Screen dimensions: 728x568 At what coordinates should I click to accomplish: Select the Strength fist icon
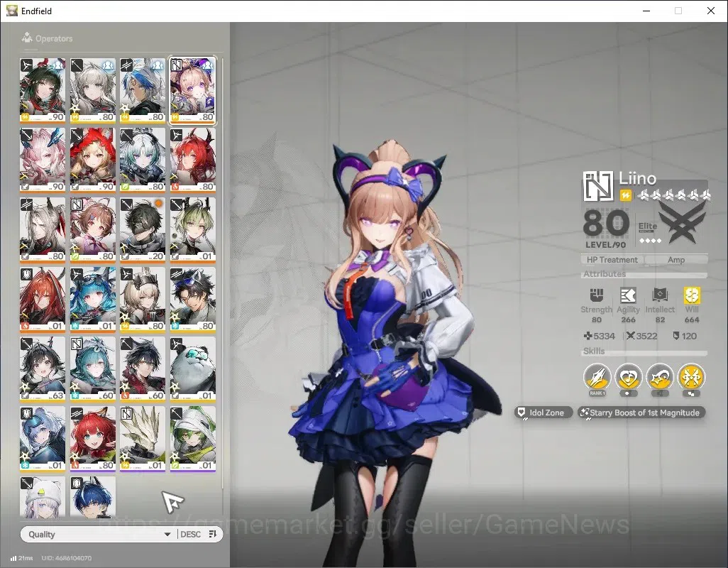597,295
